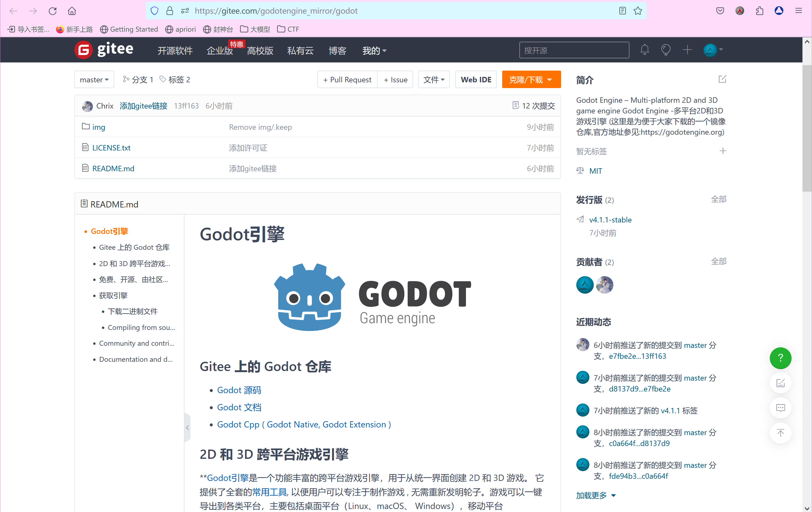Open the master branch dropdown

[x=94, y=80]
